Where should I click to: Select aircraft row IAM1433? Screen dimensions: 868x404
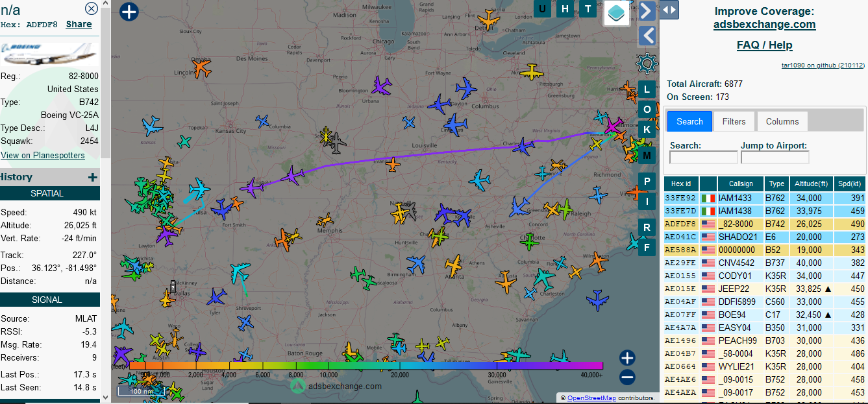(x=765, y=198)
